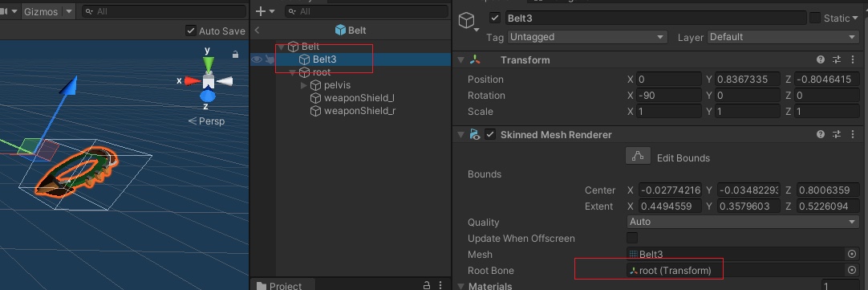Toggle the Auto Save checkbox
The height and width of the screenshot is (290, 868).
tap(190, 31)
